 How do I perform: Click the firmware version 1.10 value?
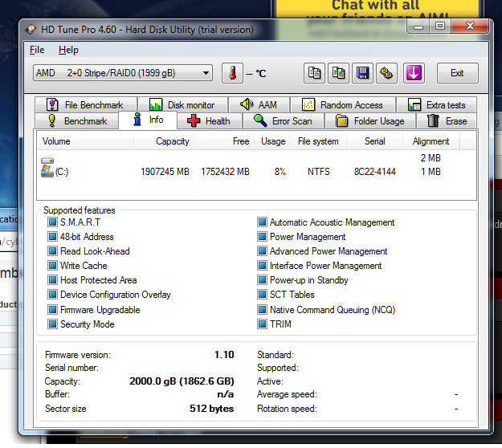224,355
